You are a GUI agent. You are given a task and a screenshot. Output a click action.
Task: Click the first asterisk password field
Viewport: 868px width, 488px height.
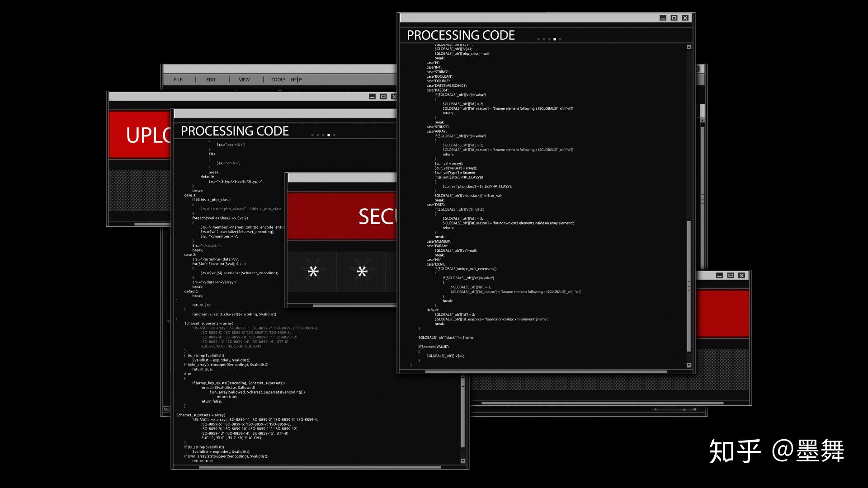(x=313, y=272)
